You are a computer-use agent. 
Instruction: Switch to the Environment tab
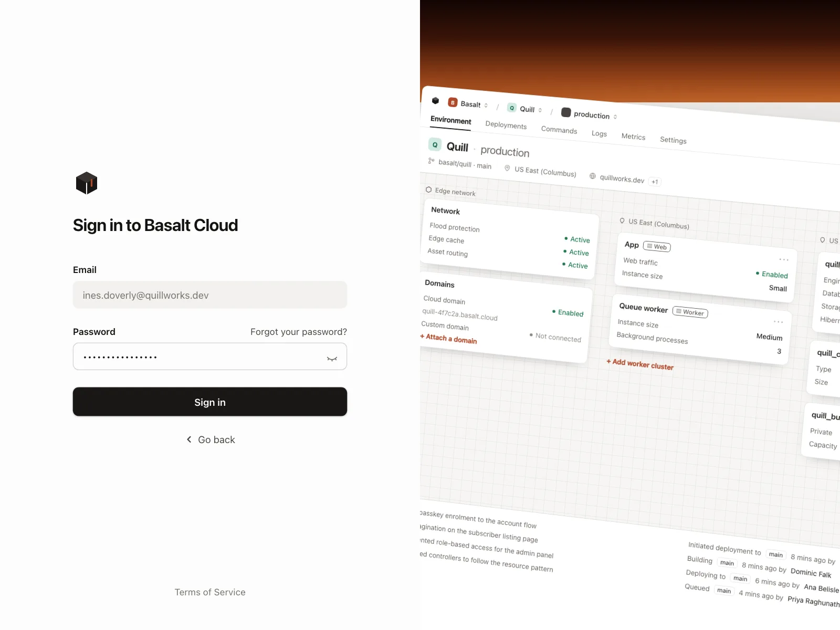point(451,120)
